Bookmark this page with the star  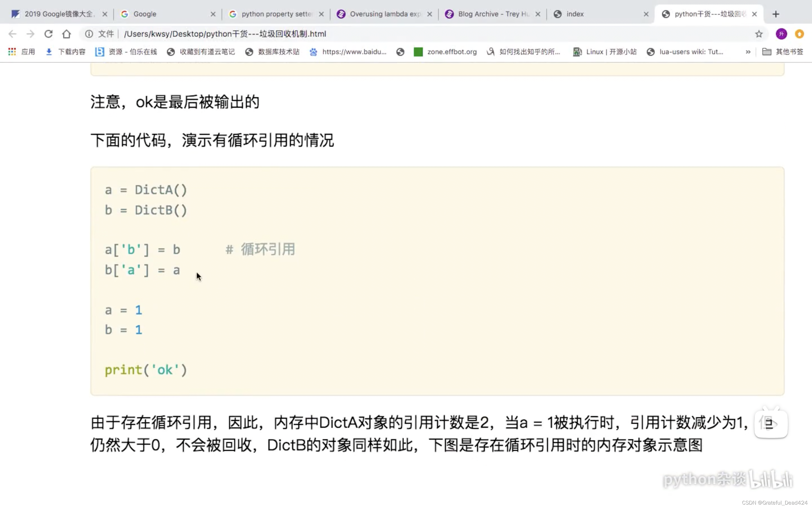[759, 34]
